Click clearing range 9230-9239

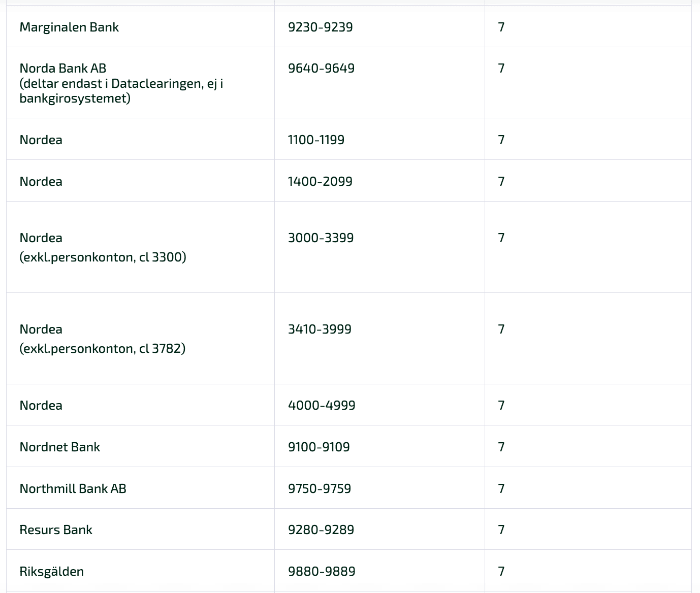coord(320,27)
